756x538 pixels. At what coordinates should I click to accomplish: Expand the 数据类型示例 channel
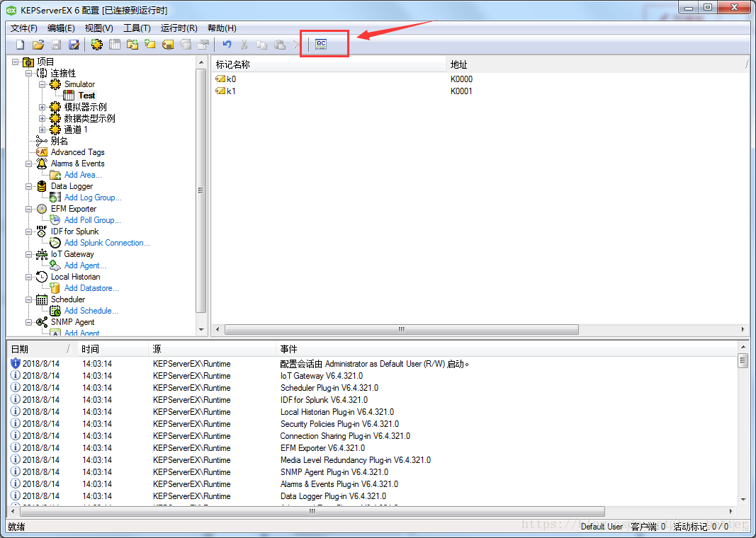(x=43, y=118)
